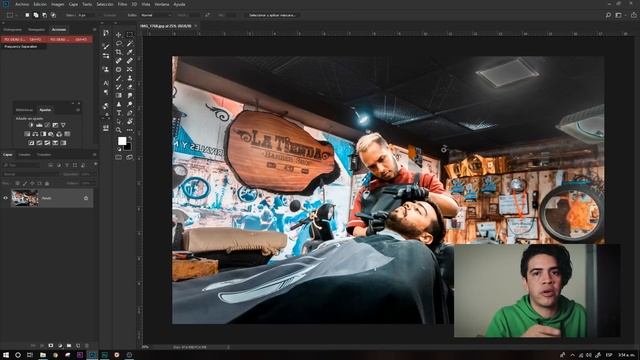Open File Explorer from the taskbar
Viewport: 640px width, 360px height.
(x=42, y=355)
